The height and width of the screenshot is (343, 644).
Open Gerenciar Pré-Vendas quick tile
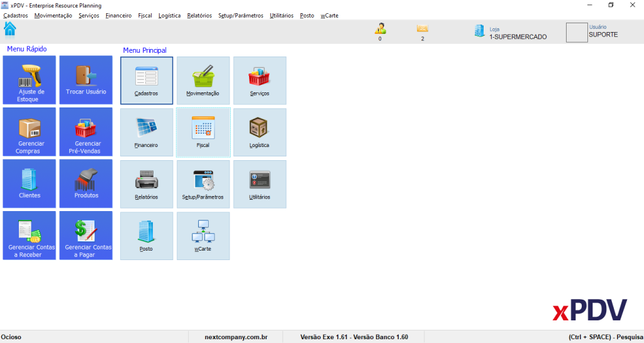[86, 132]
